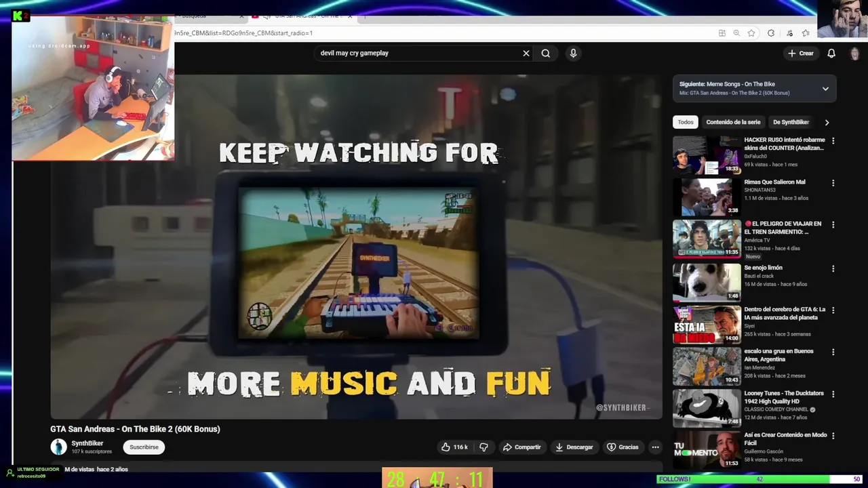
Task: Open Looney Tunes Ducktators thumbnail
Action: click(x=707, y=408)
